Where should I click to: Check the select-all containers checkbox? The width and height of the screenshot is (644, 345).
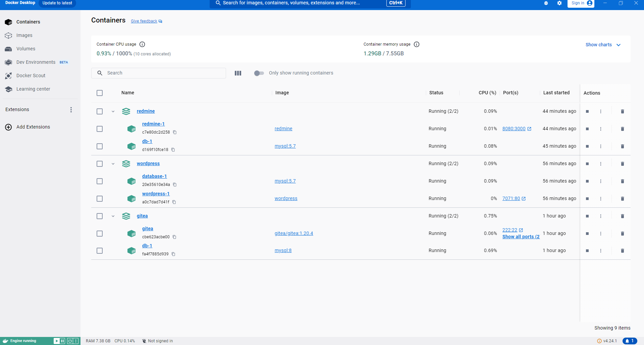click(x=100, y=93)
